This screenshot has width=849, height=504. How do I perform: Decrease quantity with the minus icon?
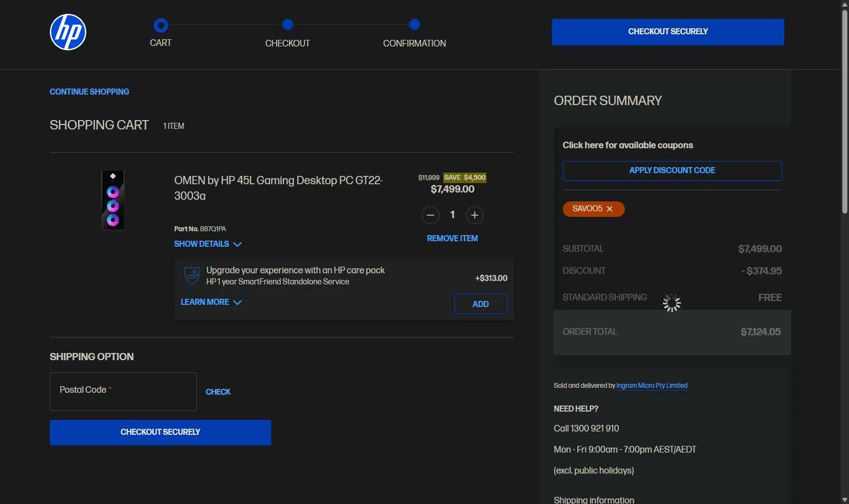[x=431, y=215]
